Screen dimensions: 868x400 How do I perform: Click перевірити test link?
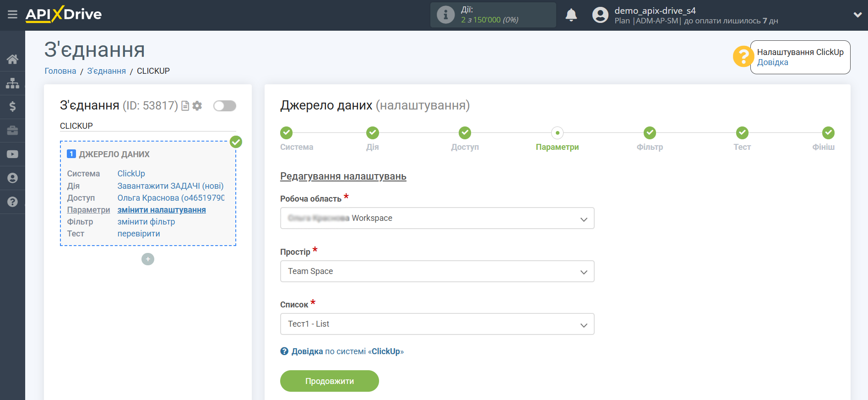point(139,234)
